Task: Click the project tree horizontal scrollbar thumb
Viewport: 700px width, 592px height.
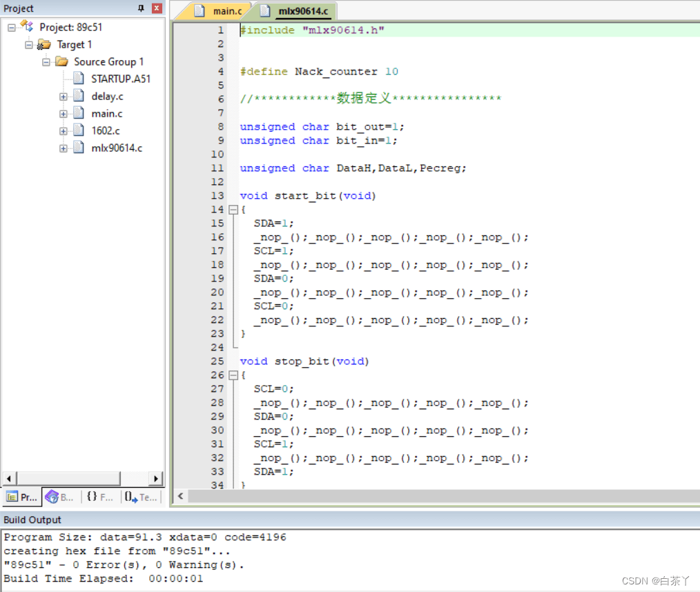Action: 68,479
